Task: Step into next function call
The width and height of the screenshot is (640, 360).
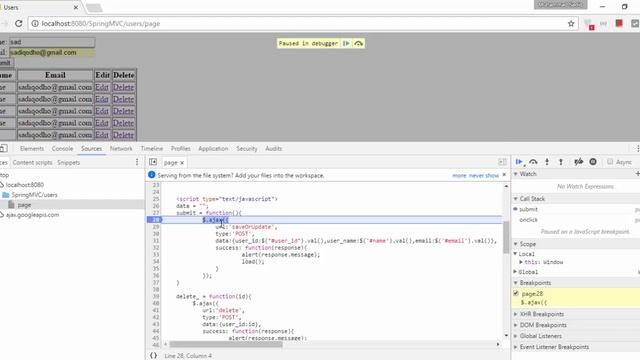Action: 547,162
